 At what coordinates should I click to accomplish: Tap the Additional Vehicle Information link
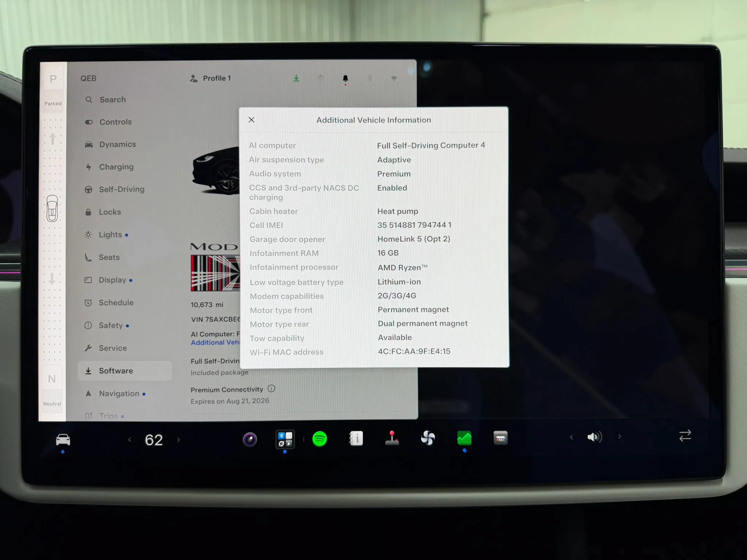coord(215,342)
